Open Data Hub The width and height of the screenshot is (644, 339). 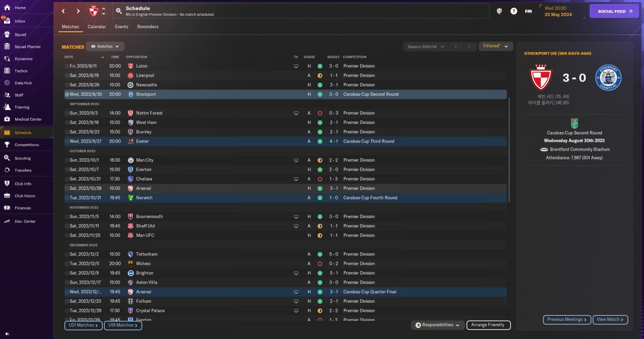[23, 83]
